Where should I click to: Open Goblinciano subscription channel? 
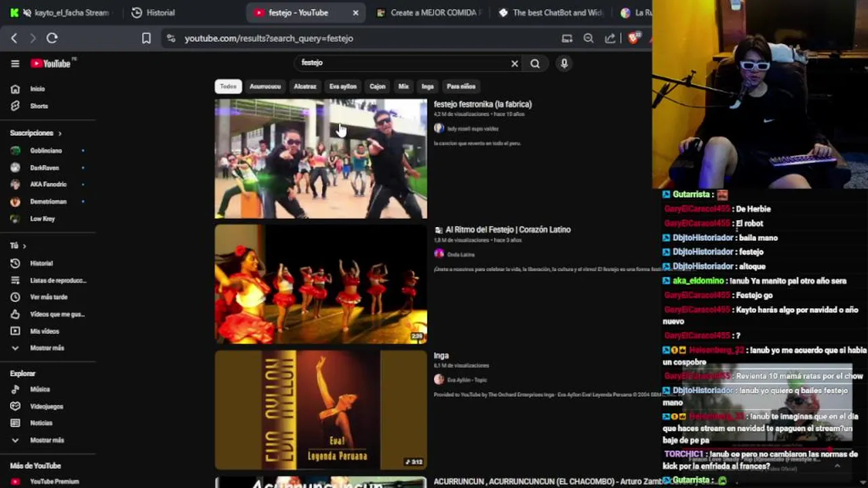coord(45,150)
